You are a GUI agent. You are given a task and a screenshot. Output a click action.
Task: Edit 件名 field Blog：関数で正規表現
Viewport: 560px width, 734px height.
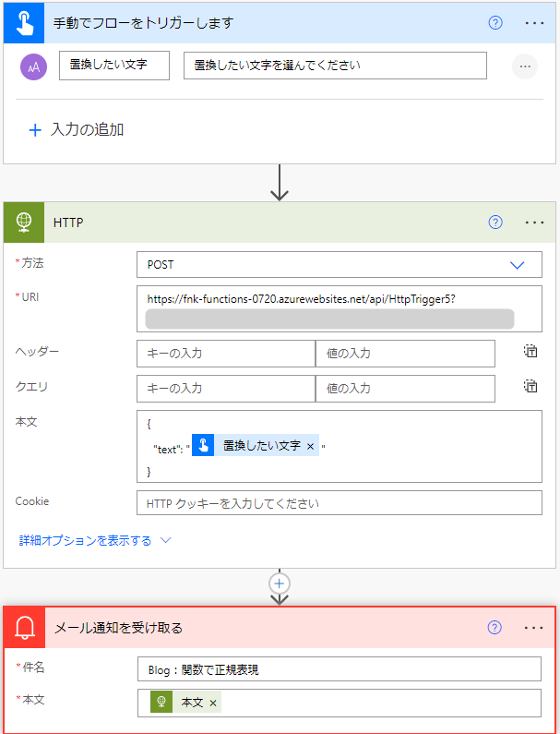(x=340, y=669)
